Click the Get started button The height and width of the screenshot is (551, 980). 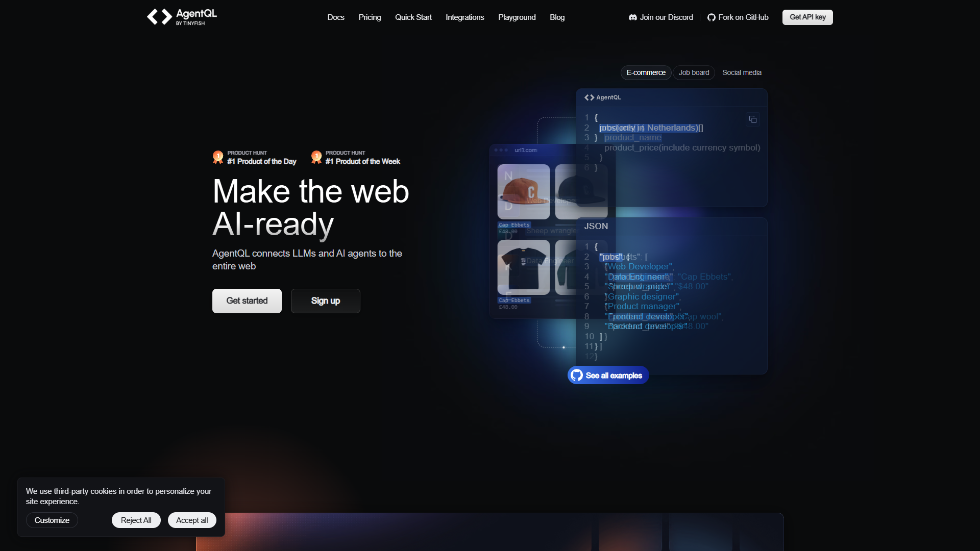click(x=247, y=301)
